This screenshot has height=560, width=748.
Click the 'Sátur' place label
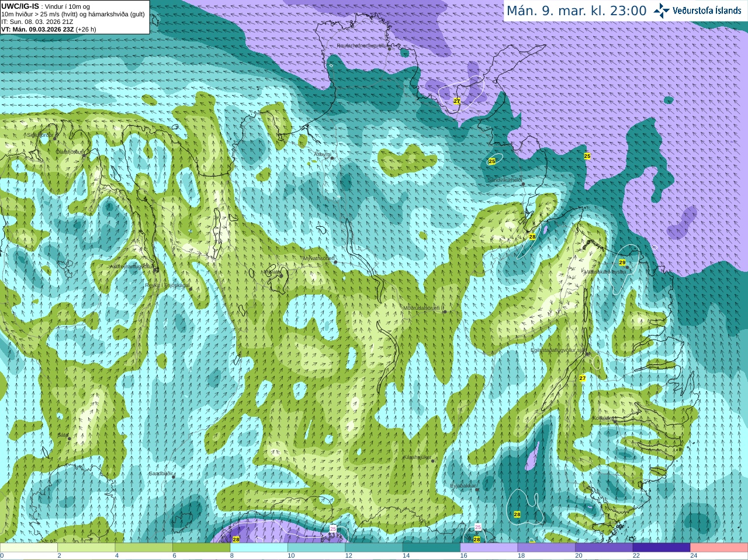(63, 435)
